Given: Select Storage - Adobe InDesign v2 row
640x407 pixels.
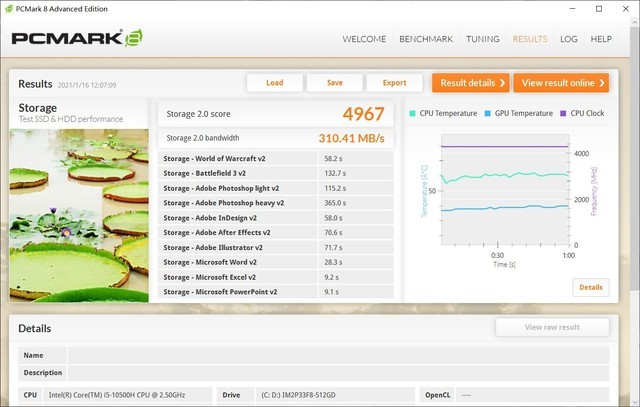Looking at the screenshot, I should [x=276, y=218].
